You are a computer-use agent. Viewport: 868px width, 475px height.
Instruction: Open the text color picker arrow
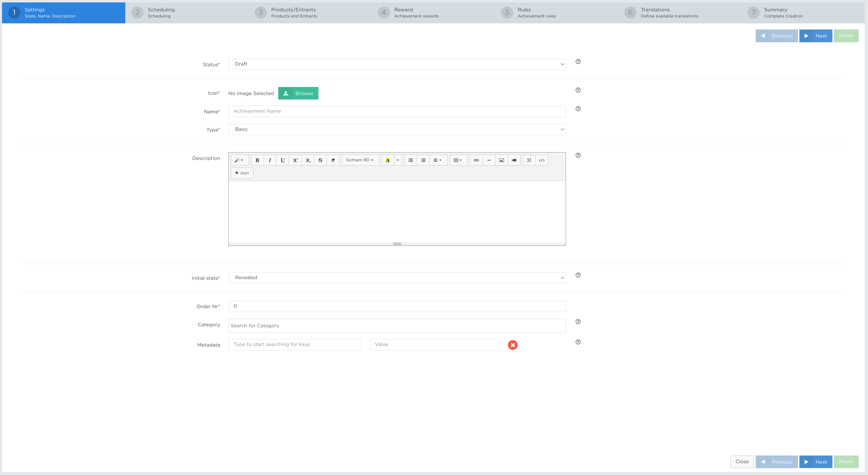(x=398, y=160)
